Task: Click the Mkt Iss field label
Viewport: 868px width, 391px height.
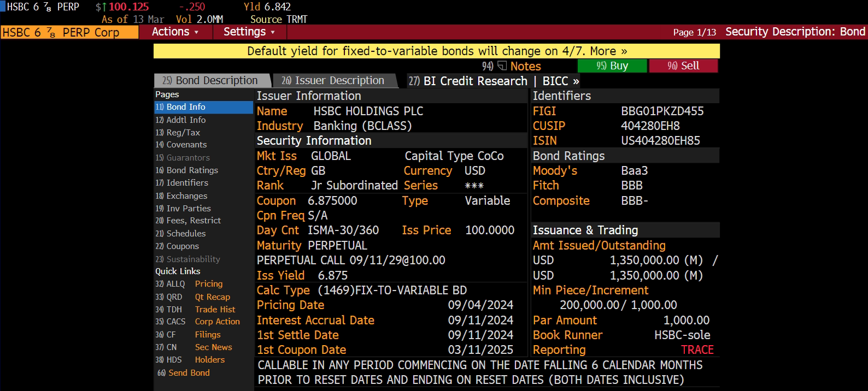Action: 277,156
